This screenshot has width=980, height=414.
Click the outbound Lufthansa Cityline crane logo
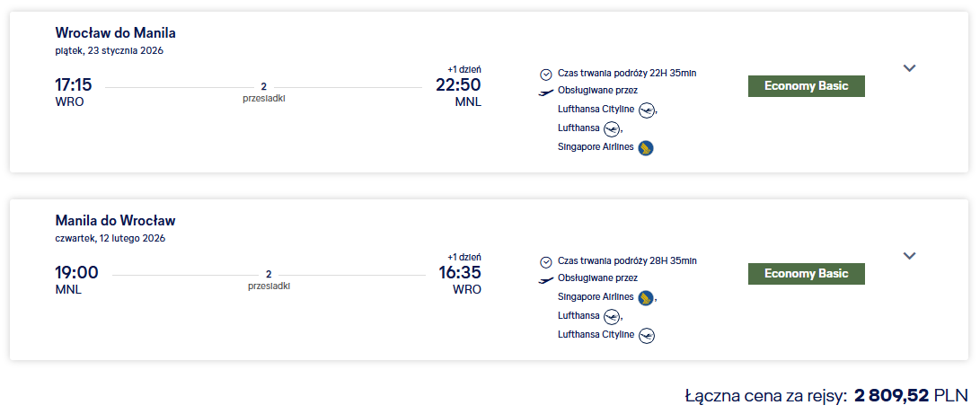[x=647, y=110]
